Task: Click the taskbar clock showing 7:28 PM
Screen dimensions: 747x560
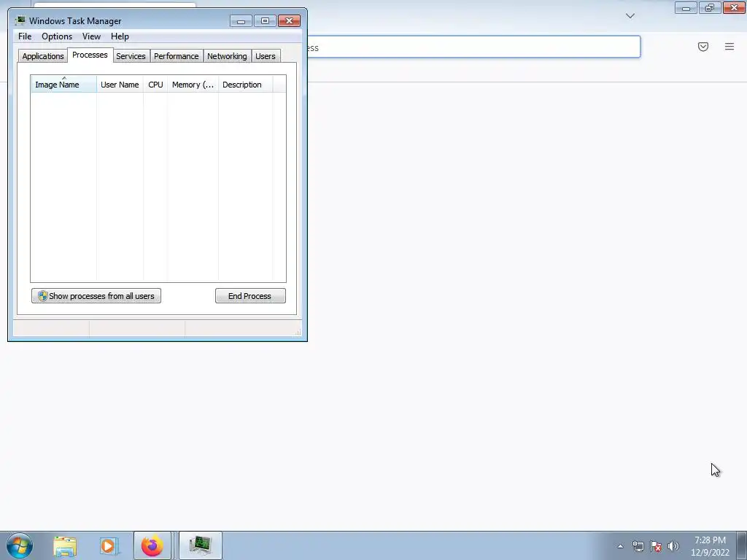Action: 710,546
